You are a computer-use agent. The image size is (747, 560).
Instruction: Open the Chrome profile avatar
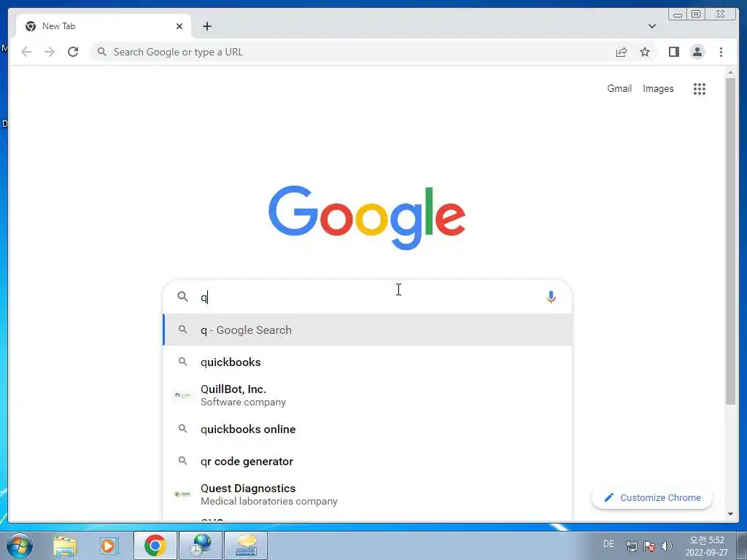point(697,52)
